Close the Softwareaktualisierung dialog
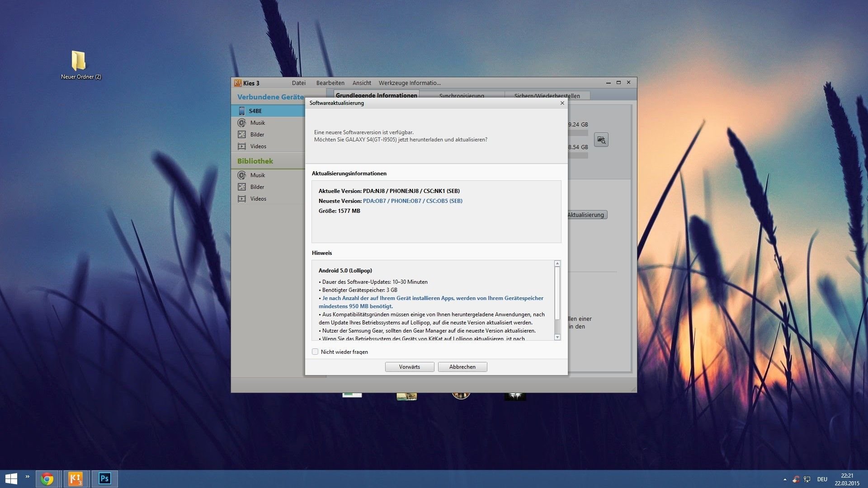 [x=562, y=103]
